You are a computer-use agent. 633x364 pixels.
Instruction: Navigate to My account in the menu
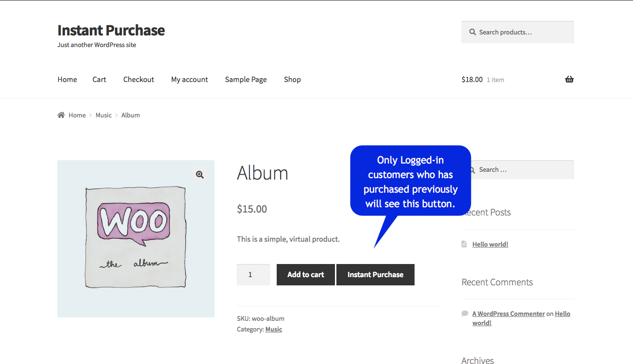pos(189,80)
